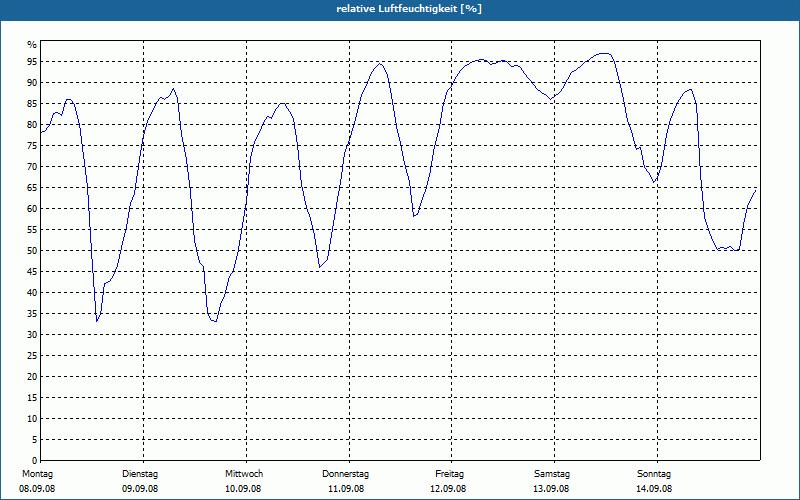Click the 80 value on the y-axis
Viewport: 800px width, 500px height.
coord(32,124)
